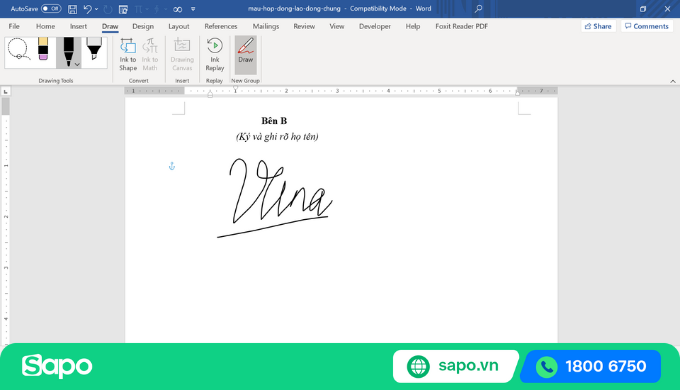Open the Foxit Reader PDF tab

(461, 26)
